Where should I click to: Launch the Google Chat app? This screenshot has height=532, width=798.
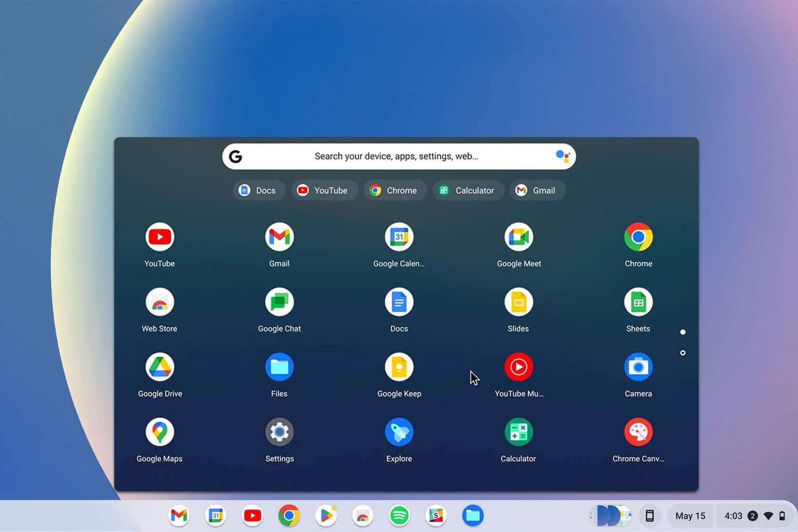280,302
